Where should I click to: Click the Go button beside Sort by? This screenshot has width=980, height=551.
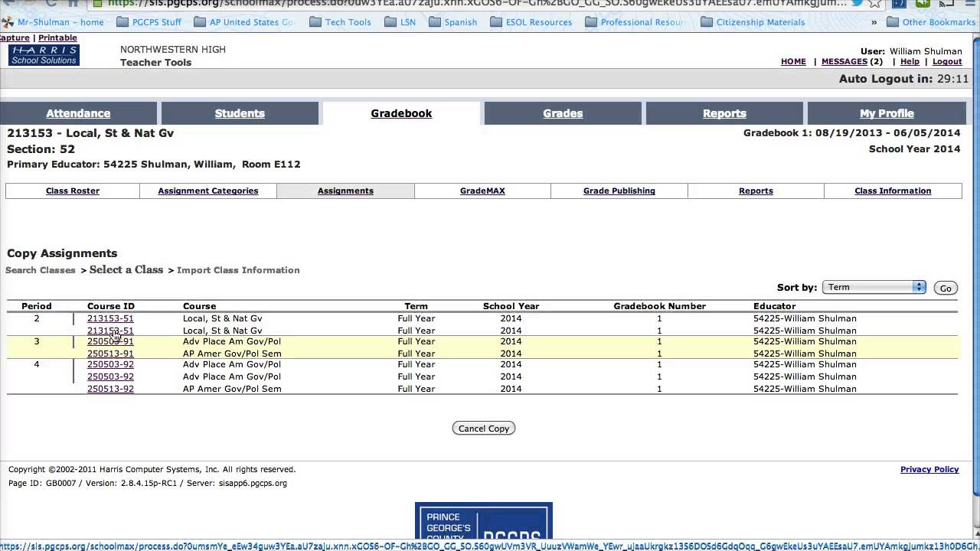946,288
